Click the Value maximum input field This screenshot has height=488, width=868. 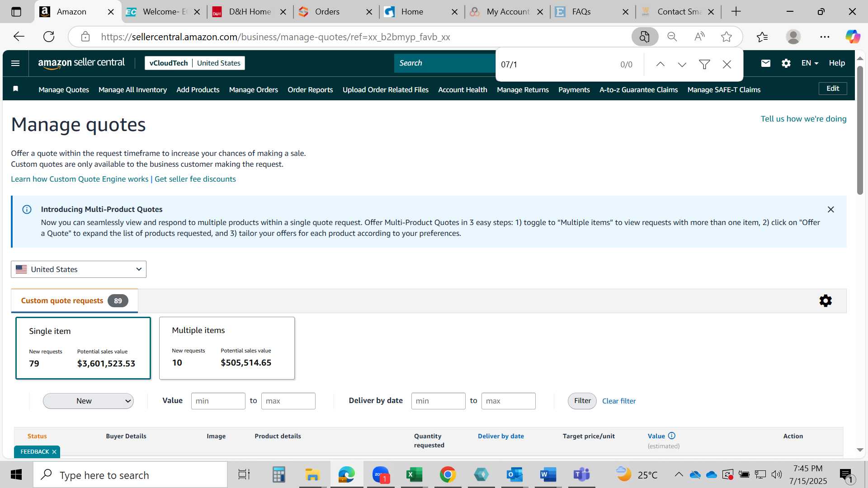point(288,401)
